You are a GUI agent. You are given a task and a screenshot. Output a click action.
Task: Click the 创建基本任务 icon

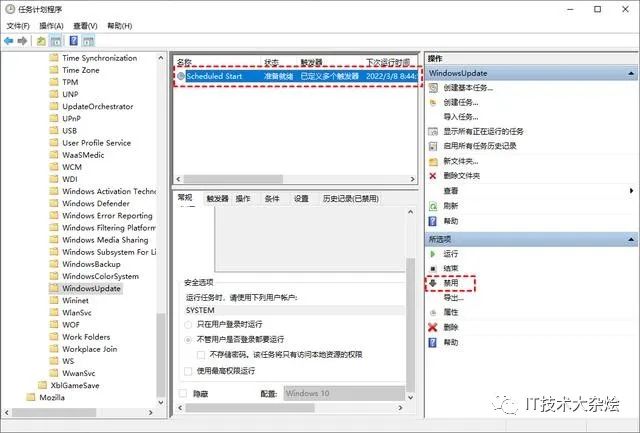pyautogui.click(x=433, y=88)
